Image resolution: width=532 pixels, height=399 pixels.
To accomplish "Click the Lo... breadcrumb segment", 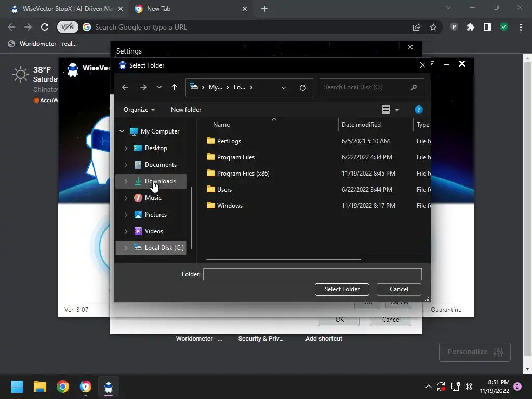I will tap(239, 87).
